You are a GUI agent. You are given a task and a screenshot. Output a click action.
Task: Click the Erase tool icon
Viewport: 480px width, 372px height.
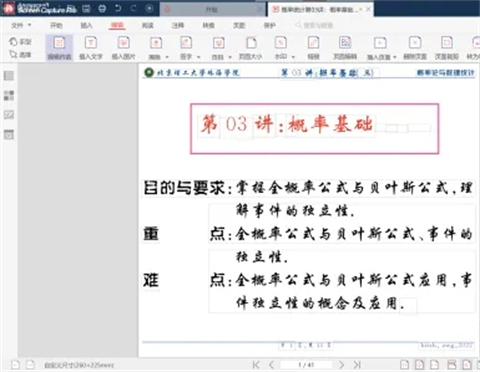click(156, 43)
